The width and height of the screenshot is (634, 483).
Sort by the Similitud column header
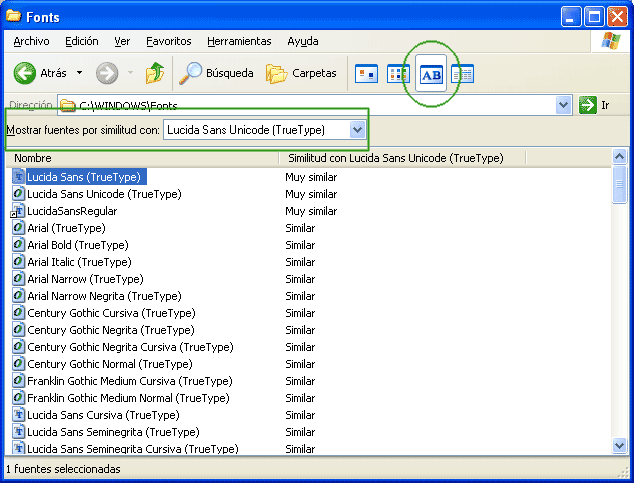pos(403,158)
